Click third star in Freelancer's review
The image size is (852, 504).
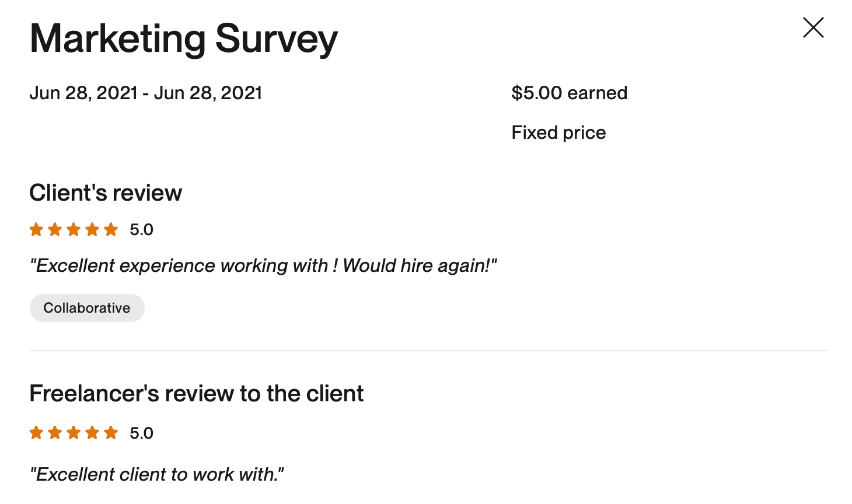[x=74, y=433]
